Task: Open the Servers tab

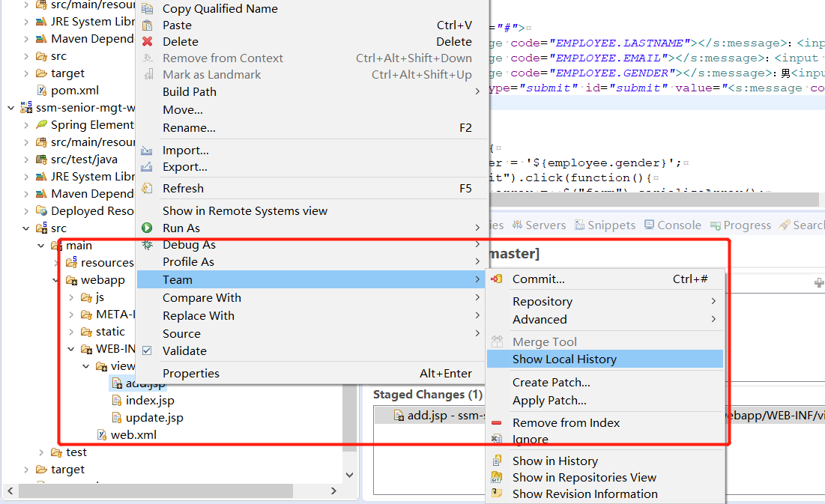Action: tap(539, 225)
